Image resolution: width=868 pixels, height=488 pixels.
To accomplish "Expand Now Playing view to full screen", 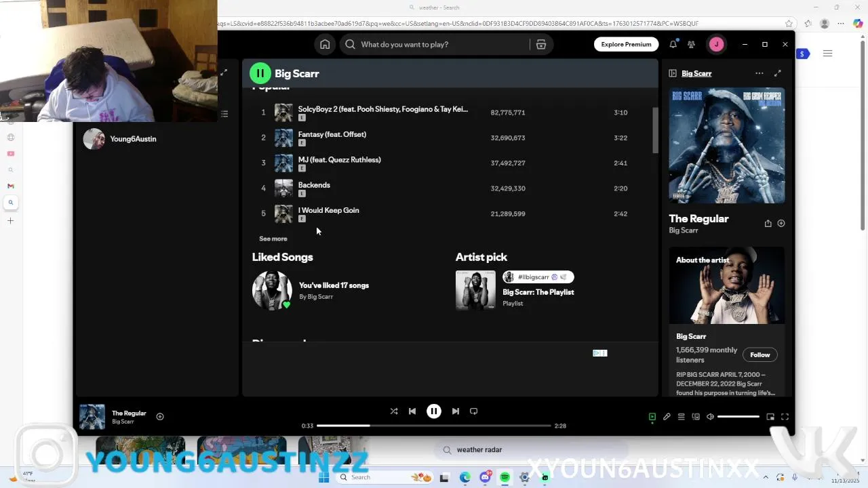I will point(778,73).
